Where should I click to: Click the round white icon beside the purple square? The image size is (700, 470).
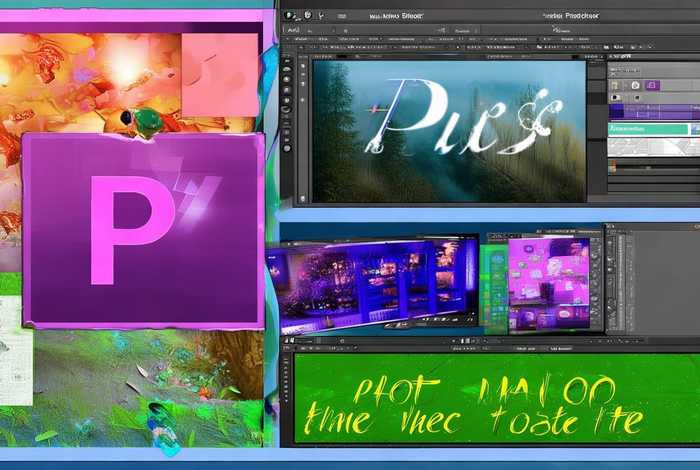(635, 85)
